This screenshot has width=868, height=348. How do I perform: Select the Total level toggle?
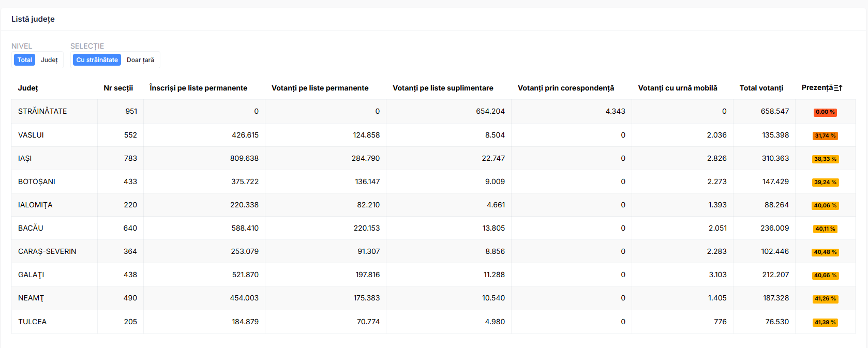pos(24,60)
